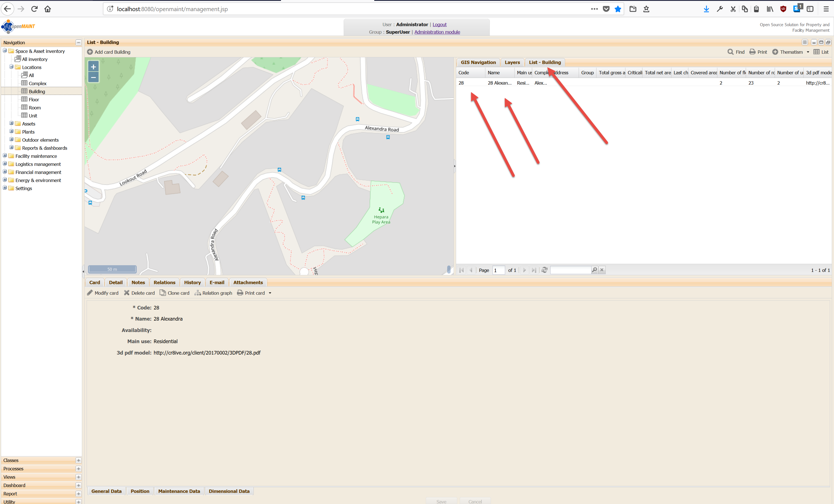834x504 pixels.
Task: Refresh the building list grid
Action: 544,270
